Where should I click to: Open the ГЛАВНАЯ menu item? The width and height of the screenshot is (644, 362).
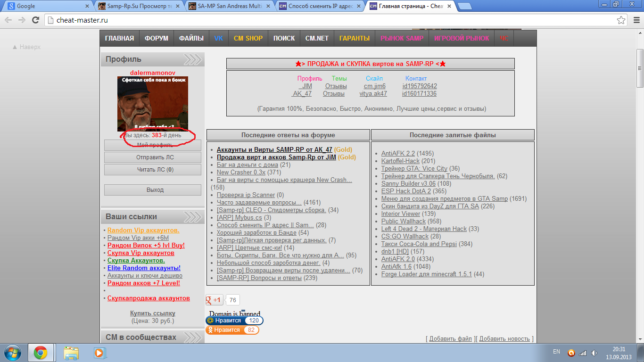pos(119,38)
